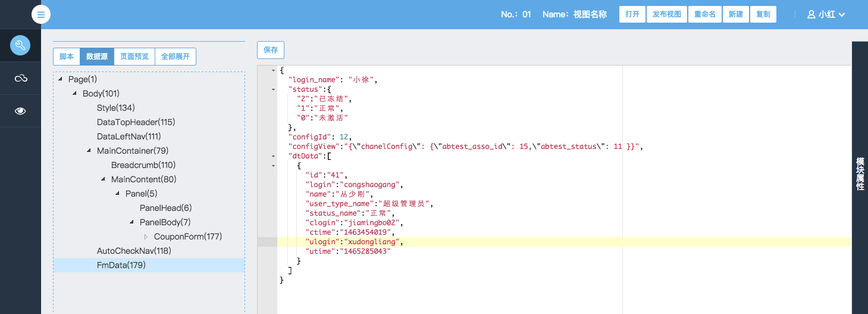
Task: Click the 发布视图 button
Action: pos(667,14)
